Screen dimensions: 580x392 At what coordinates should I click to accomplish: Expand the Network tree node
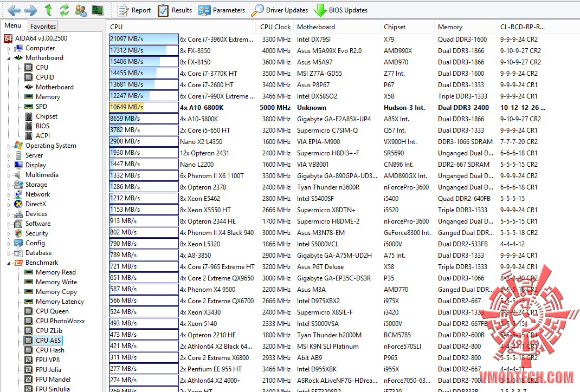(x=9, y=194)
